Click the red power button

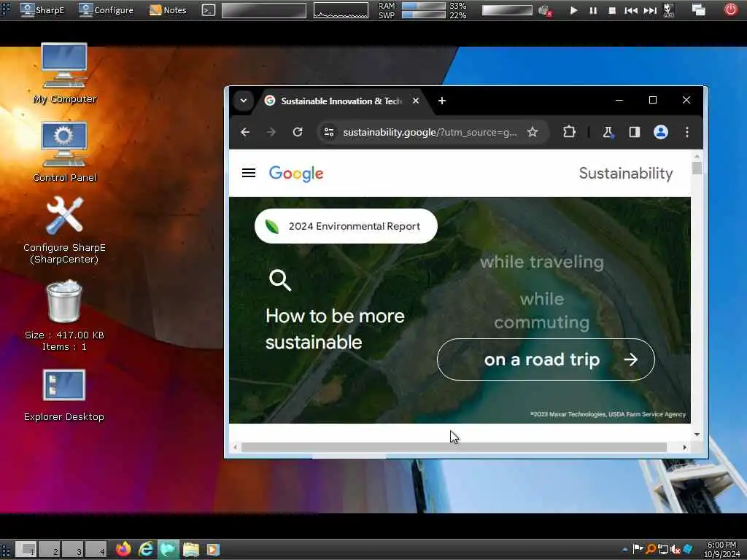730,9
